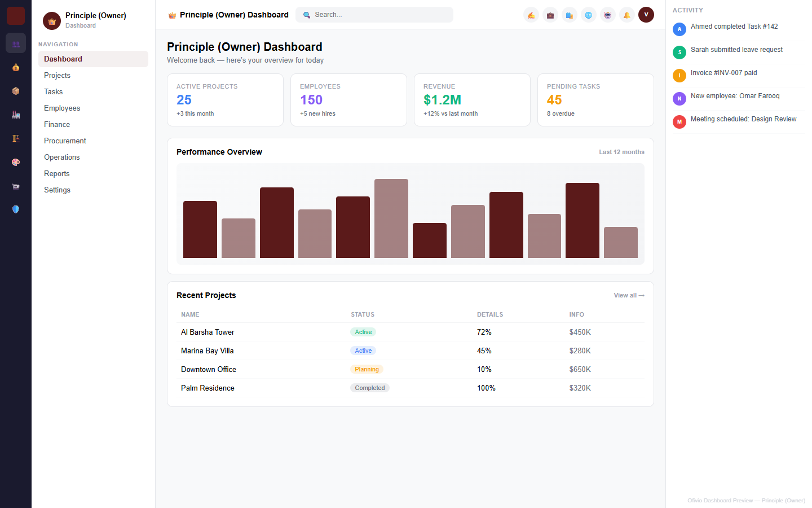
Task: Open the factory icon in the left rail
Action: point(16,115)
